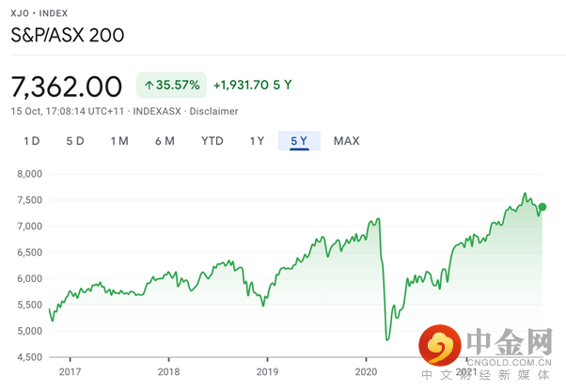Click the active 5Y tab

tap(299, 141)
